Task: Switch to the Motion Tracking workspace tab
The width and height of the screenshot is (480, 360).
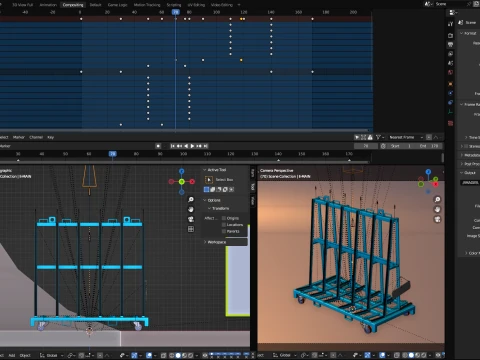Action: [147, 5]
